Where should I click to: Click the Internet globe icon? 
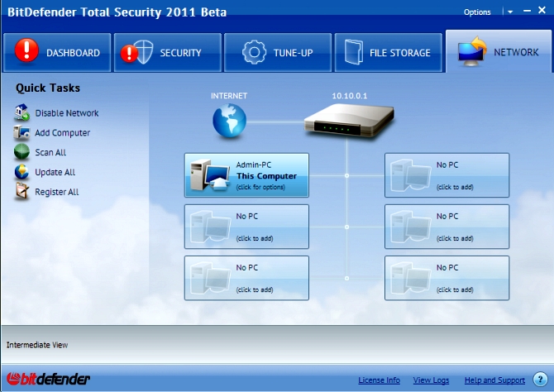(229, 121)
